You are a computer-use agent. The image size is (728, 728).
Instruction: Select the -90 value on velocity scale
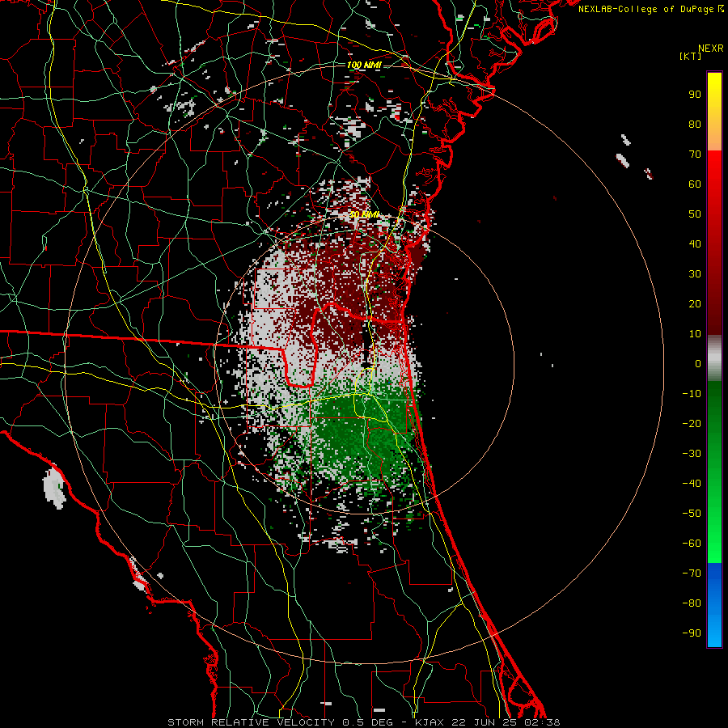(692, 633)
